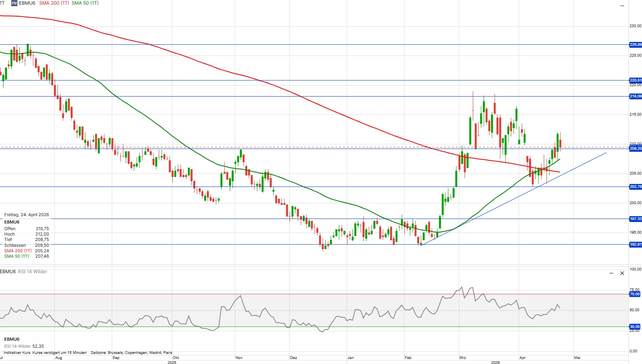Click the 209,20 current price tag
This screenshot has width=642, height=364.
point(635,149)
